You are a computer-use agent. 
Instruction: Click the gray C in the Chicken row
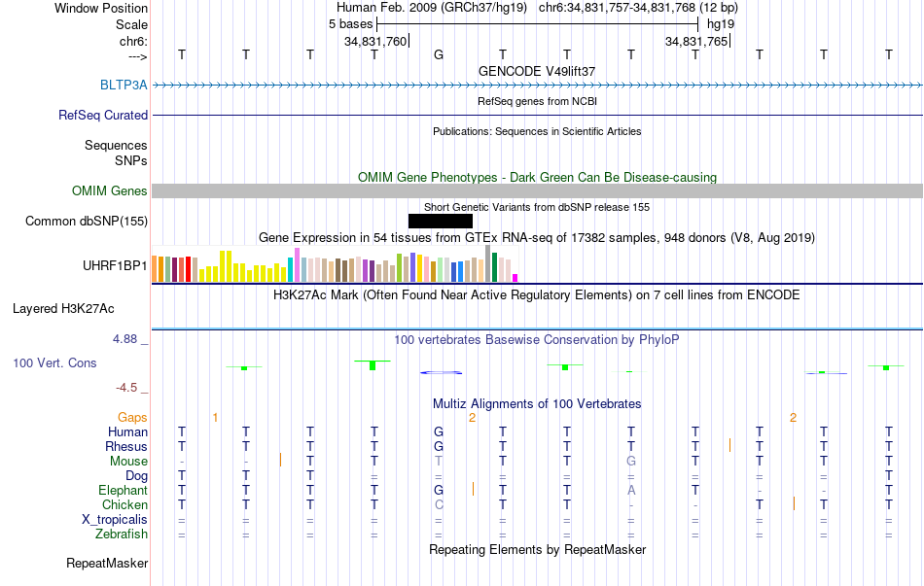[x=439, y=505]
